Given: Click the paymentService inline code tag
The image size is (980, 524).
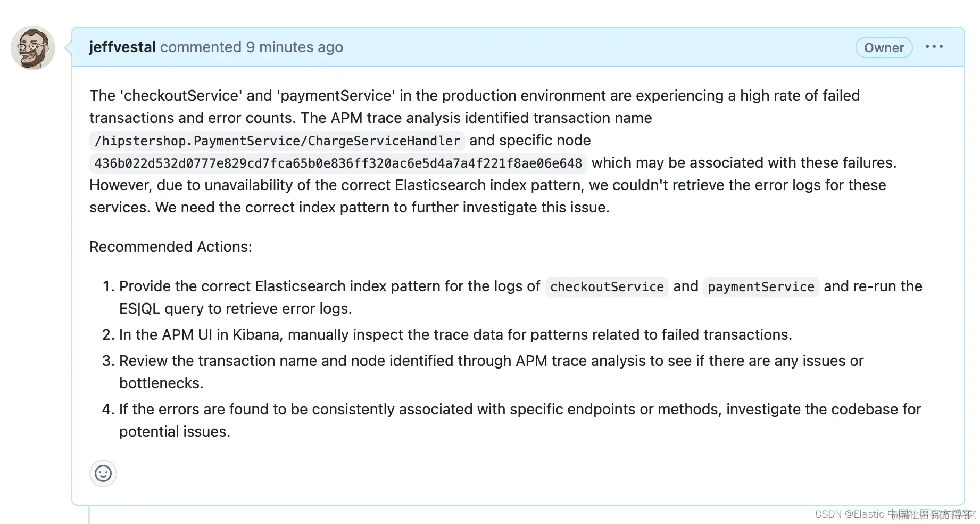Looking at the screenshot, I should (761, 286).
